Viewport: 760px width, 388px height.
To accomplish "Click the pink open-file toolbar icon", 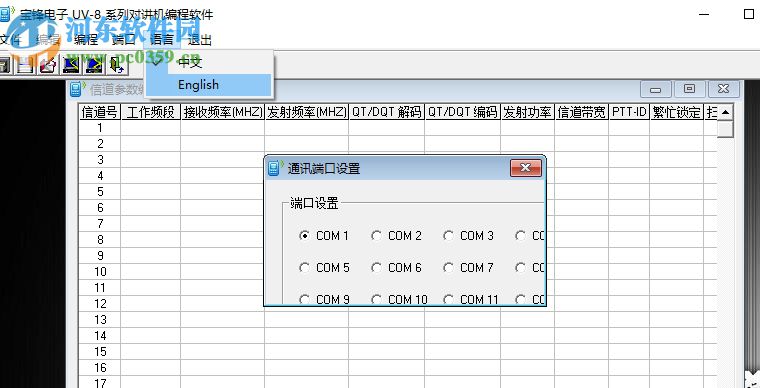I will tap(48, 64).
